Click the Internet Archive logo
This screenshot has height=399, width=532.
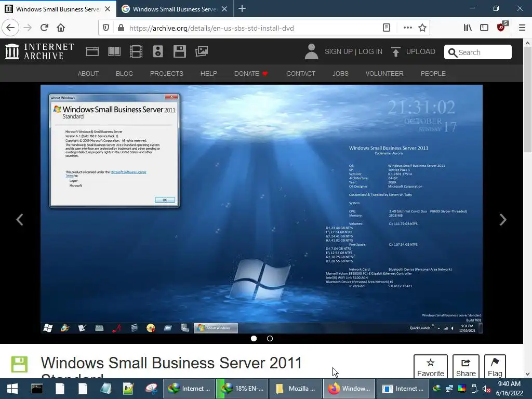pos(39,51)
